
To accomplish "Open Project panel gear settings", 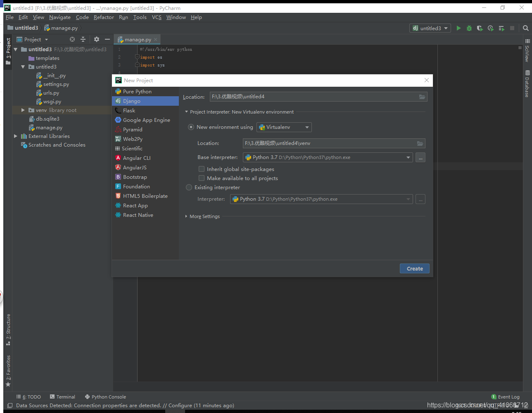I will [97, 39].
